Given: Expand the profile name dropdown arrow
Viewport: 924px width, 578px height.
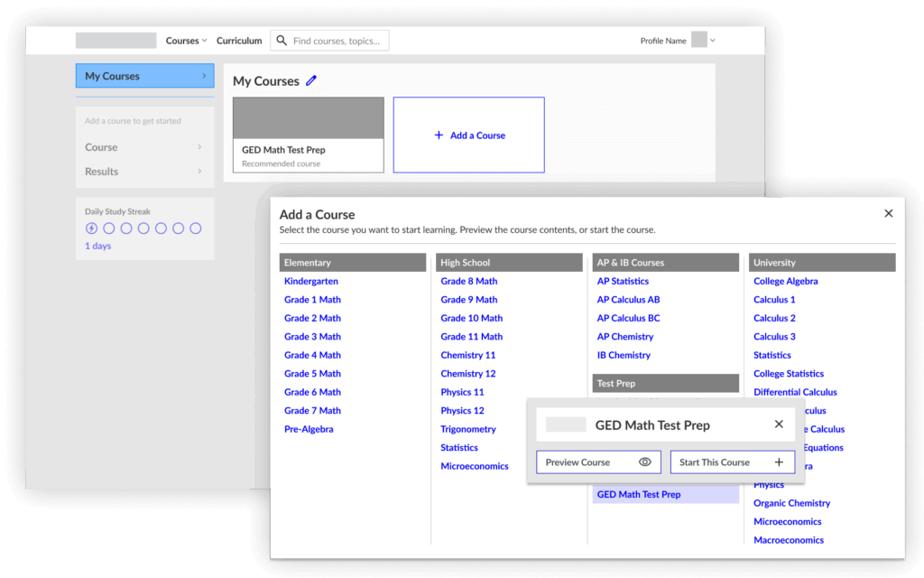Looking at the screenshot, I should tap(713, 41).
